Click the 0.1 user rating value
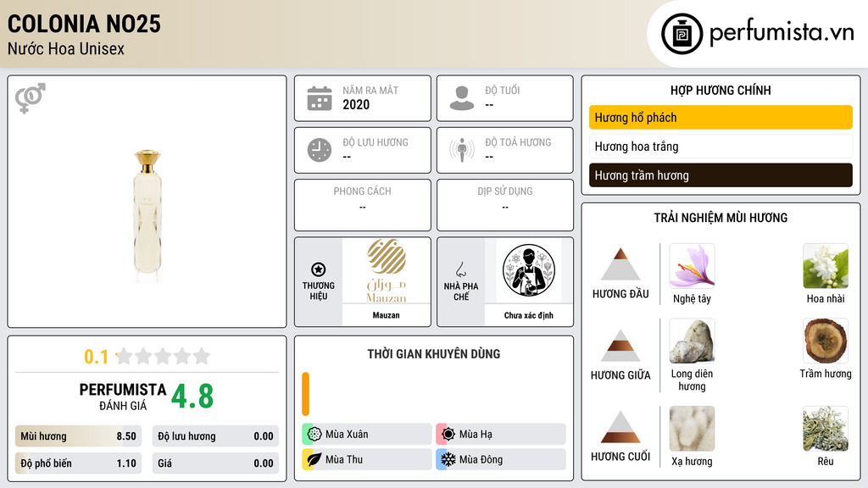 (96, 357)
